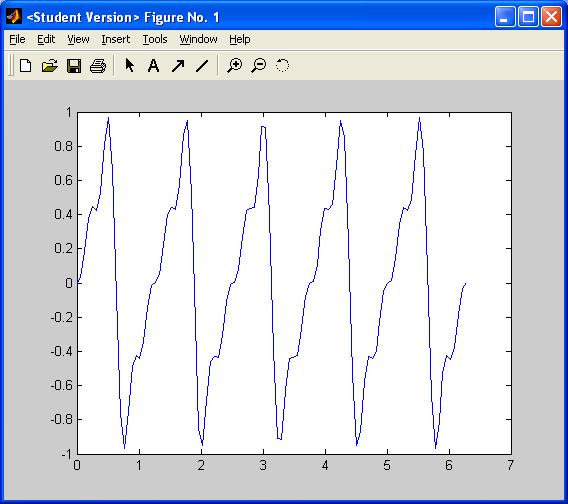568x504 pixels.
Task: Select the edit plot arrow tool
Action: click(129, 66)
